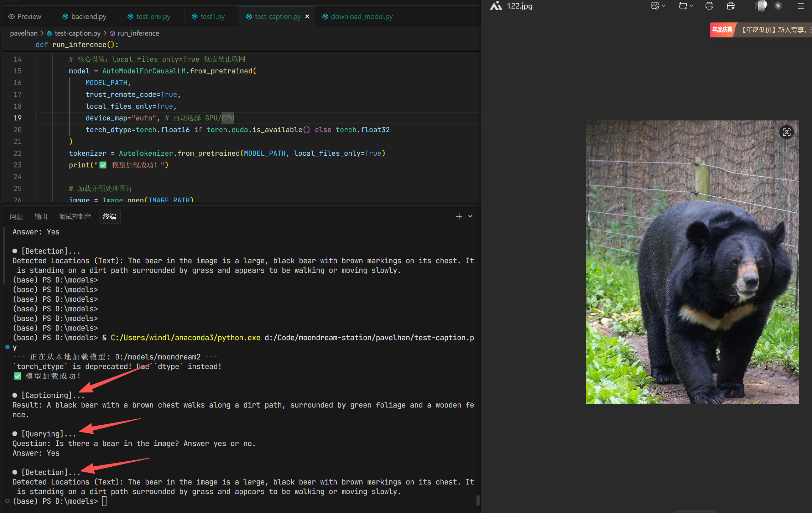Expand the convert options dropdown arrow
The height and width of the screenshot is (513, 812).
point(691,6)
